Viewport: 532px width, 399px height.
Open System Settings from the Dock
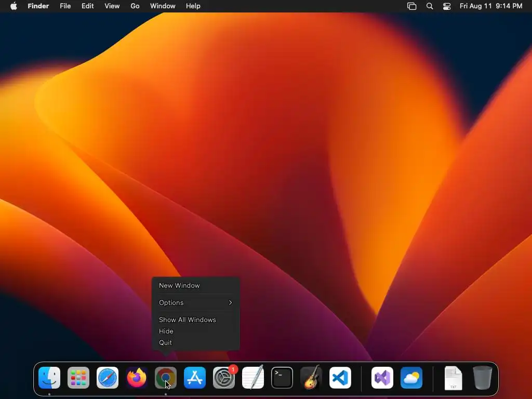pyautogui.click(x=224, y=378)
